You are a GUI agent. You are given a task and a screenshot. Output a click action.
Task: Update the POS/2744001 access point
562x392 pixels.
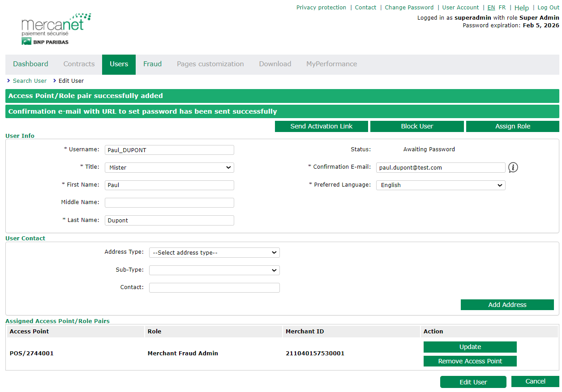(x=470, y=347)
